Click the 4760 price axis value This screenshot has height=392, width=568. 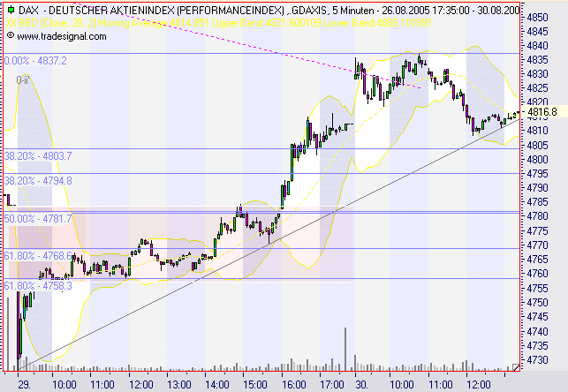pyautogui.click(x=538, y=274)
